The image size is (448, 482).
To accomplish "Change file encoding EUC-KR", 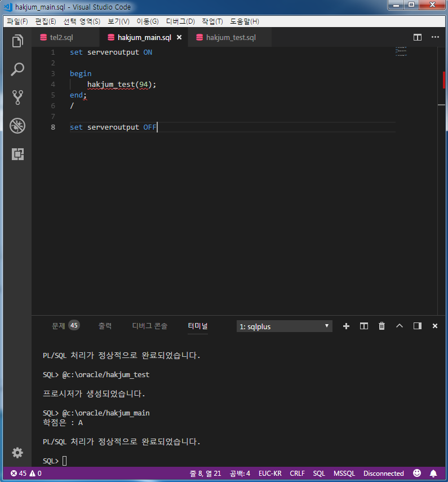I will click(x=270, y=474).
